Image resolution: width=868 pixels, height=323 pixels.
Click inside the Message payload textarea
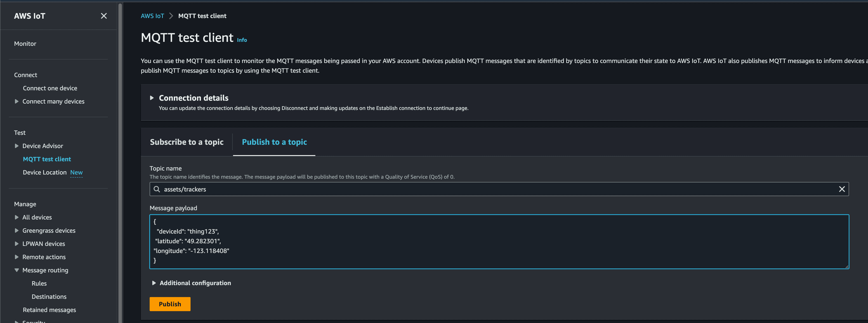[499, 242]
